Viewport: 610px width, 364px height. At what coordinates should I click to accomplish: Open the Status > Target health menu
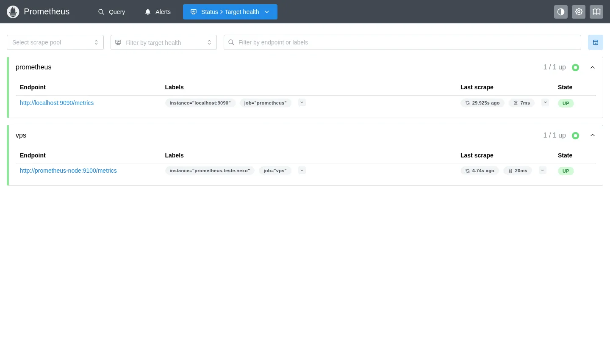click(x=230, y=12)
